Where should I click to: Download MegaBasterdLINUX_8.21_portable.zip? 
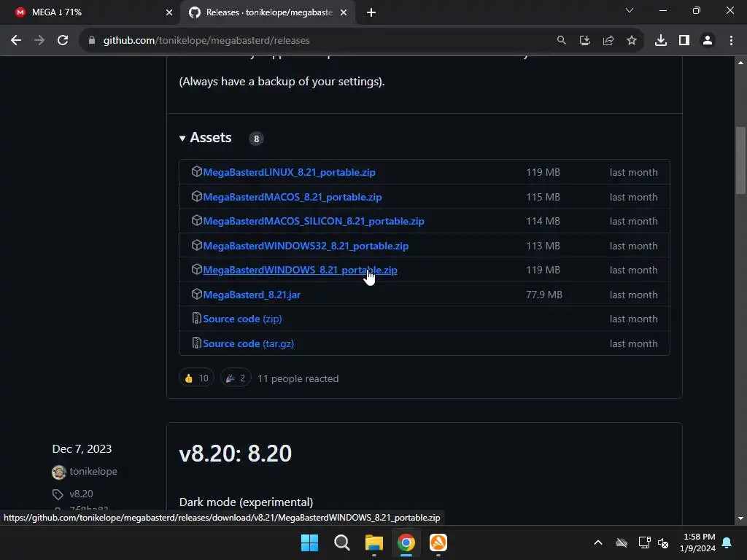[x=289, y=172]
